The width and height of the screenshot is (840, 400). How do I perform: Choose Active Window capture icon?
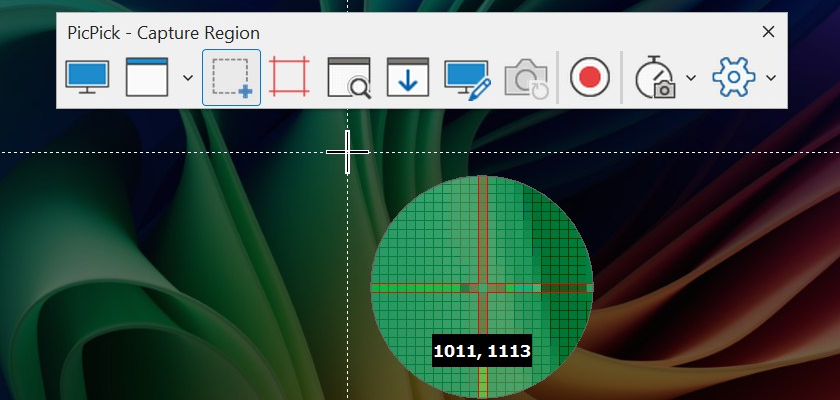147,77
